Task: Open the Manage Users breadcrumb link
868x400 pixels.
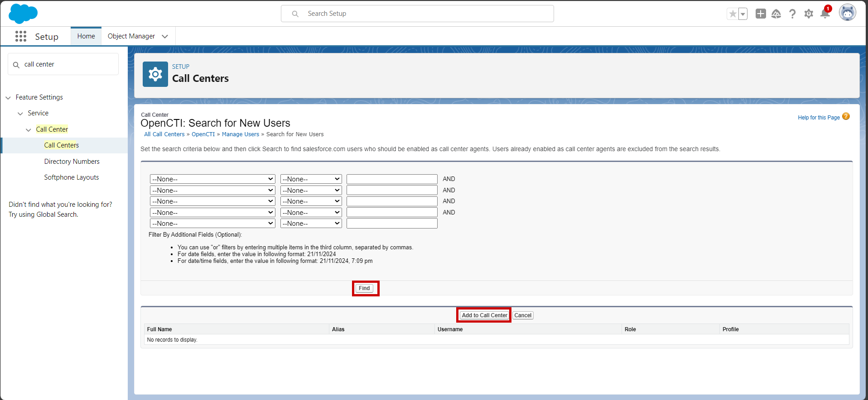Action: pos(241,134)
